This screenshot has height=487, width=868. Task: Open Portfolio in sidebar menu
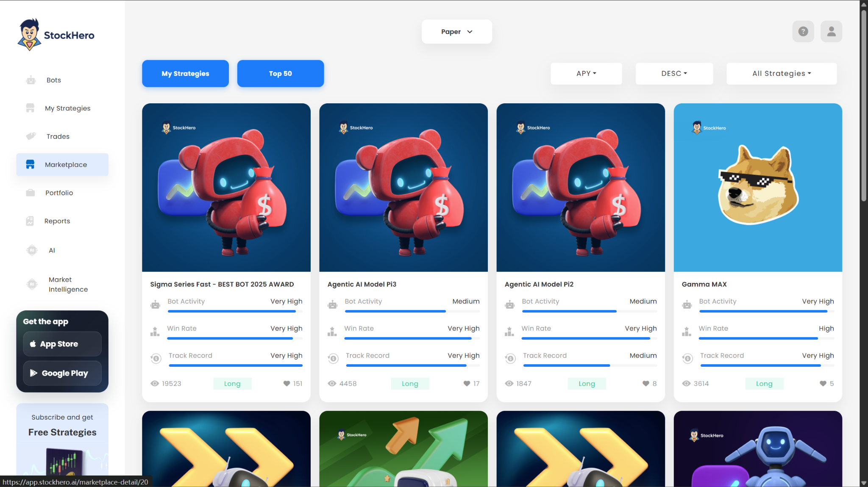click(x=62, y=193)
